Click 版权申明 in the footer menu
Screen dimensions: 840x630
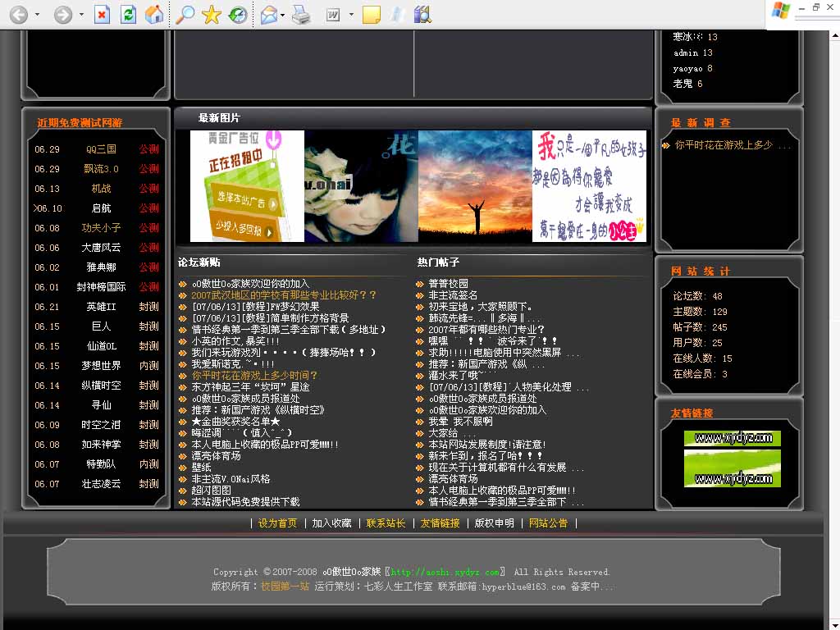494,523
